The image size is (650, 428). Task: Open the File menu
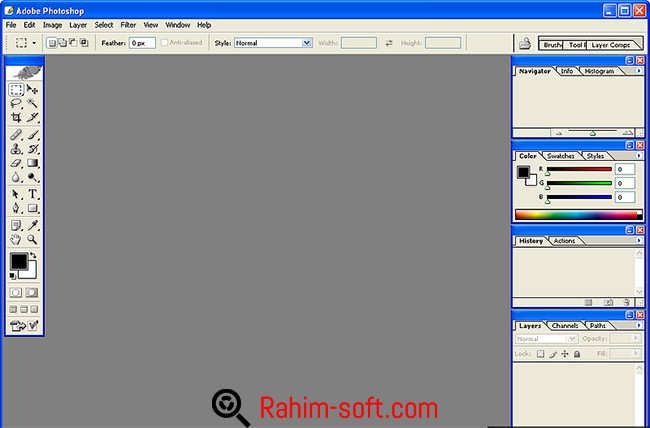point(11,25)
